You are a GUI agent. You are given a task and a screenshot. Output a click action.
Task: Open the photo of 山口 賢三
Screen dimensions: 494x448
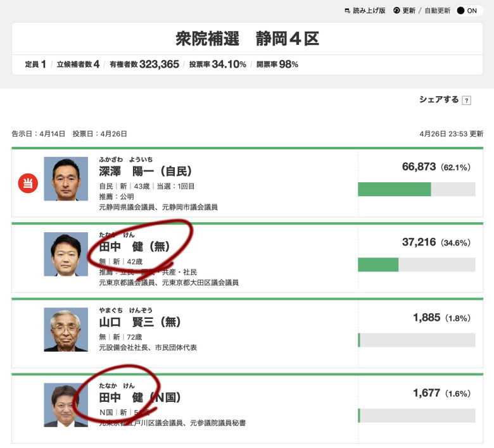66,330
